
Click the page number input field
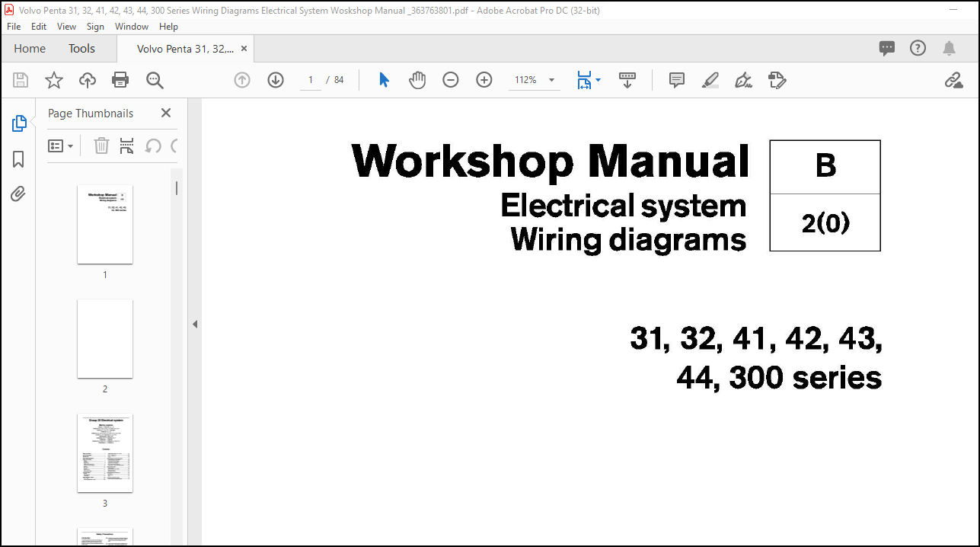pyautogui.click(x=311, y=80)
